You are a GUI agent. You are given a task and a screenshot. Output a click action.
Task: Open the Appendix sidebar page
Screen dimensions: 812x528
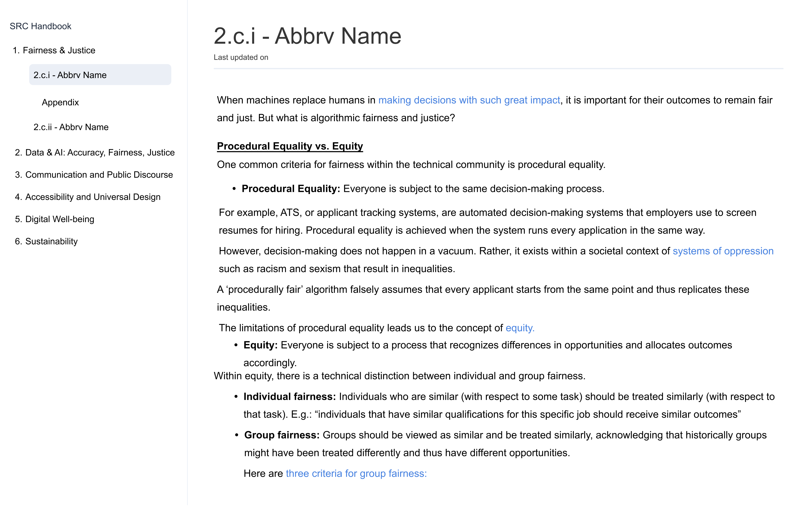[60, 102]
